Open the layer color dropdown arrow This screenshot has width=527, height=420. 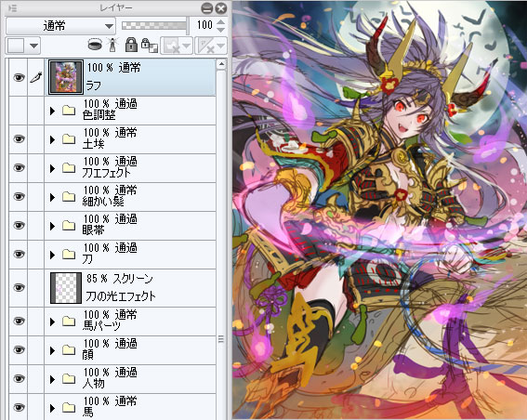click(33, 46)
